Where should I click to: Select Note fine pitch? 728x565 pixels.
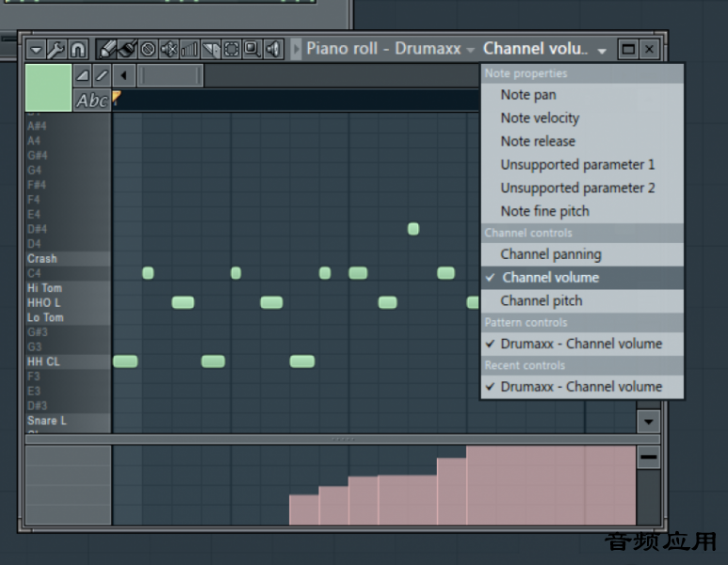pos(582,211)
